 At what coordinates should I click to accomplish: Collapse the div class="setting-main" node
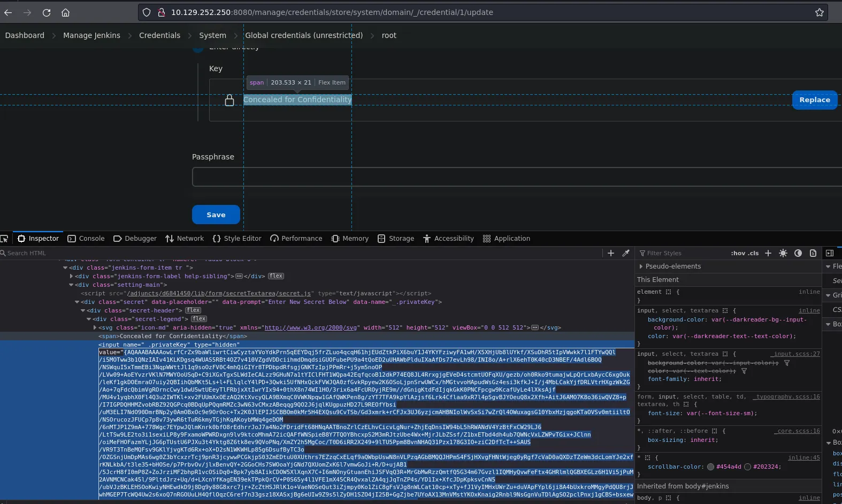point(71,285)
